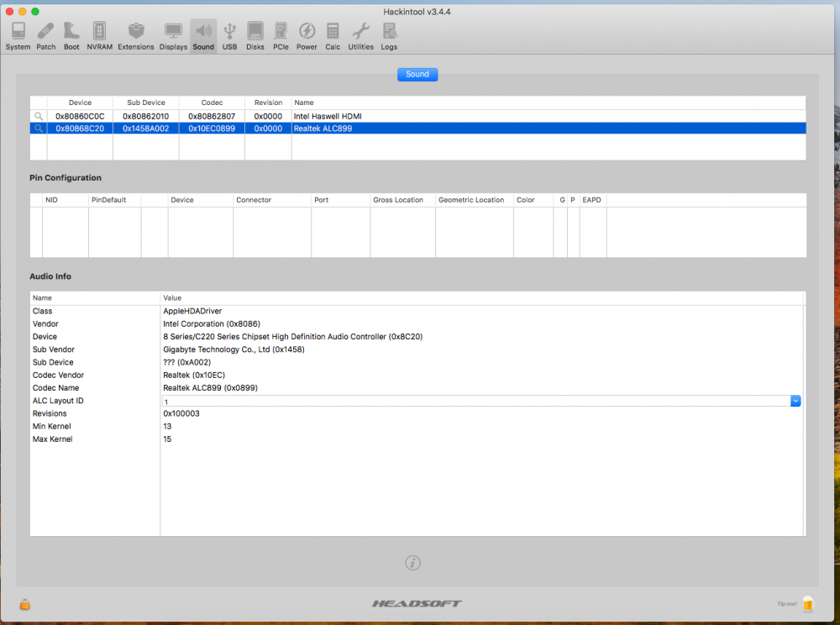
Task: Click the Headsoft logo
Action: point(417,604)
